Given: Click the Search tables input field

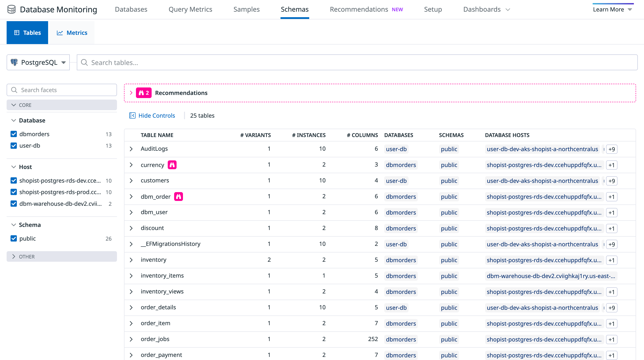Looking at the screenshot, I should click(358, 62).
